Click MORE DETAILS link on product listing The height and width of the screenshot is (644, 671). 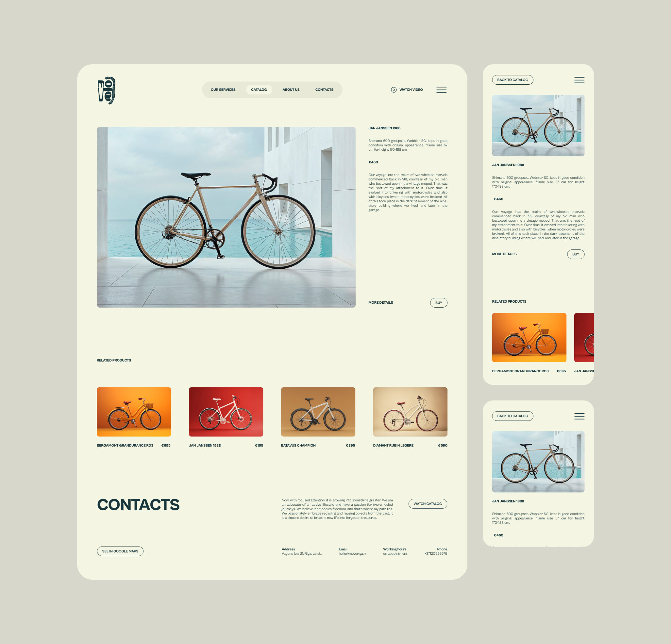[x=381, y=303]
